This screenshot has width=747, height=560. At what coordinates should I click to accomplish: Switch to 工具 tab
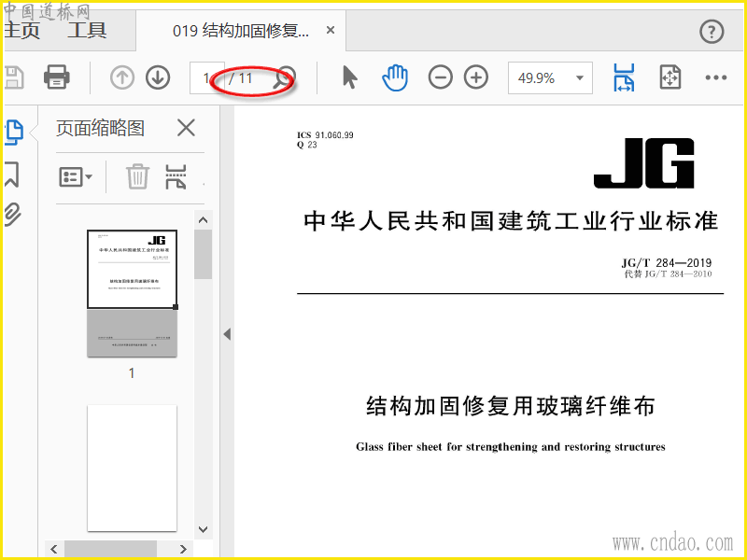click(87, 31)
